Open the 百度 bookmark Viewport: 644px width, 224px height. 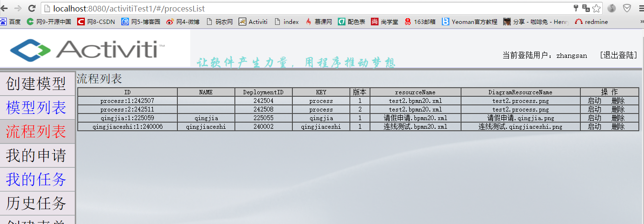pyautogui.click(x=11, y=22)
